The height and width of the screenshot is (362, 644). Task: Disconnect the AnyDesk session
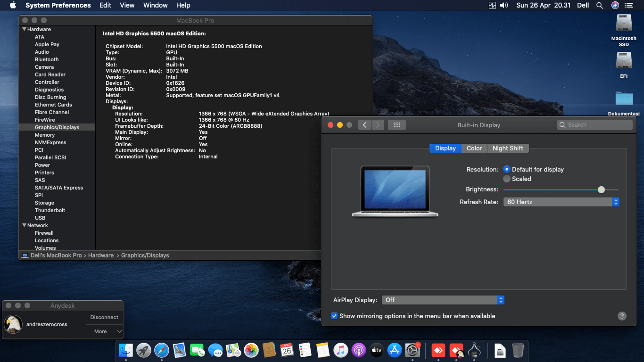point(104,317)
